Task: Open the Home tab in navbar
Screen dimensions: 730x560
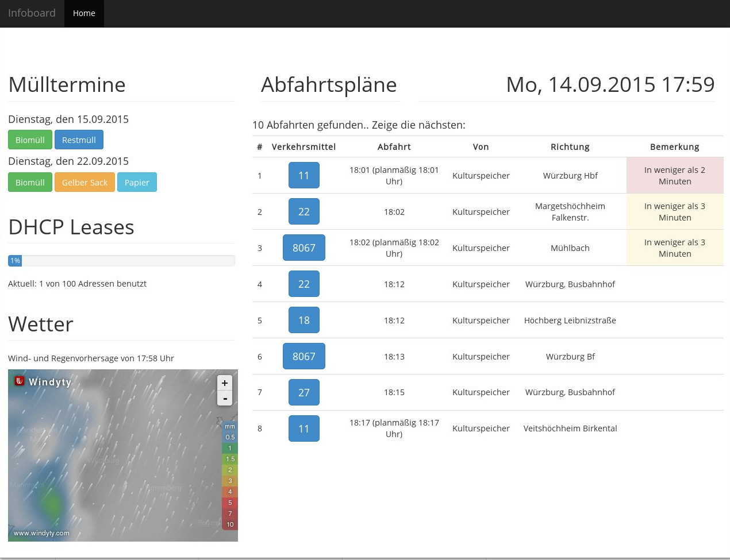Action: tap(84, 13)
